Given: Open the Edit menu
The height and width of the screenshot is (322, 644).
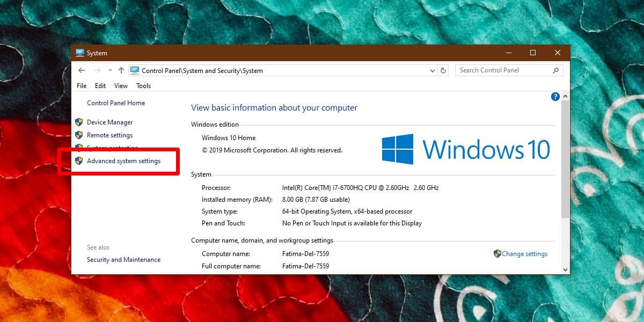Looking at the screenshot, I should tap(100, 86).
